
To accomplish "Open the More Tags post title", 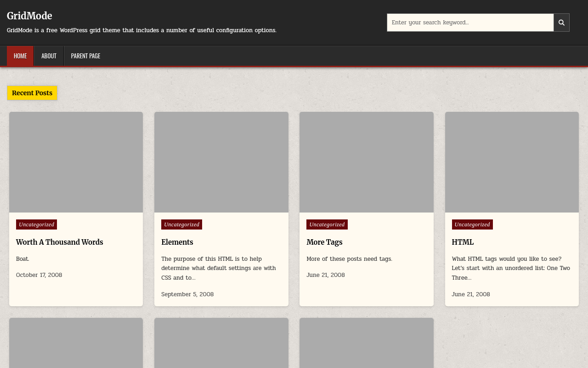I will [x=324, y=242].
